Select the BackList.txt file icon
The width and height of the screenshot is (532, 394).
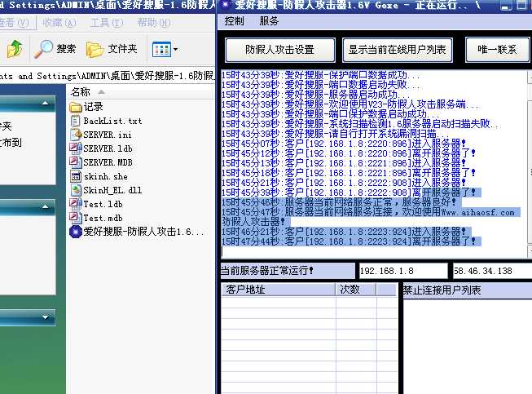75,121
